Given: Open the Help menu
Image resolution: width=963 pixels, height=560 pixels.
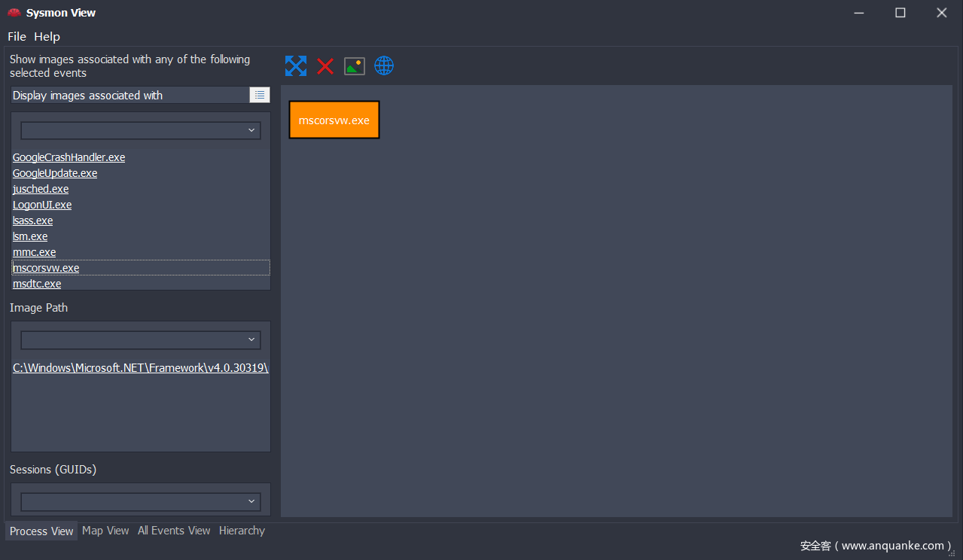Looking at the screenshot, I should tap(47, 37).
